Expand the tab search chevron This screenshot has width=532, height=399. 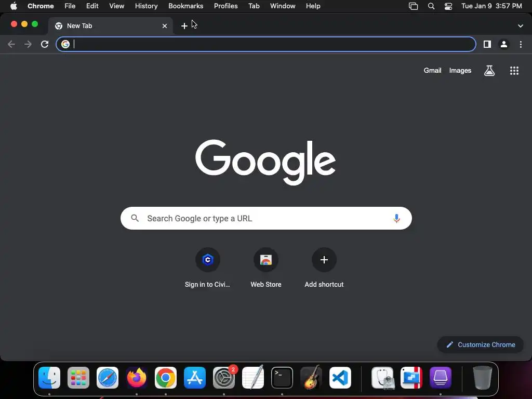click(521, 26)
